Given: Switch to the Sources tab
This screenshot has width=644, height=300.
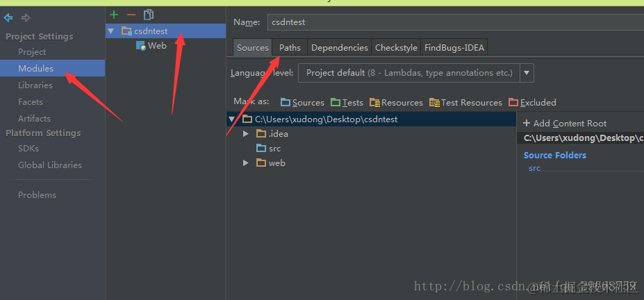Looking at the screenshot, I should pos(253,48).
